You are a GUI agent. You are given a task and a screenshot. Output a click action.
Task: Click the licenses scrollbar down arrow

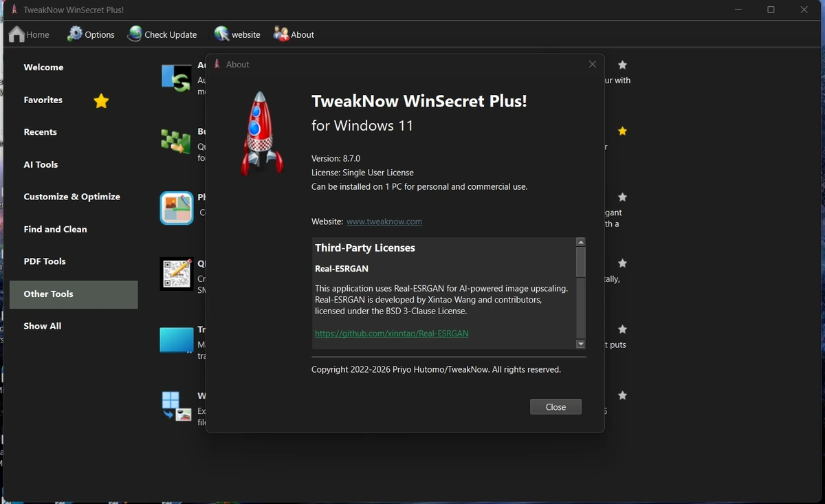click(581, 344)
